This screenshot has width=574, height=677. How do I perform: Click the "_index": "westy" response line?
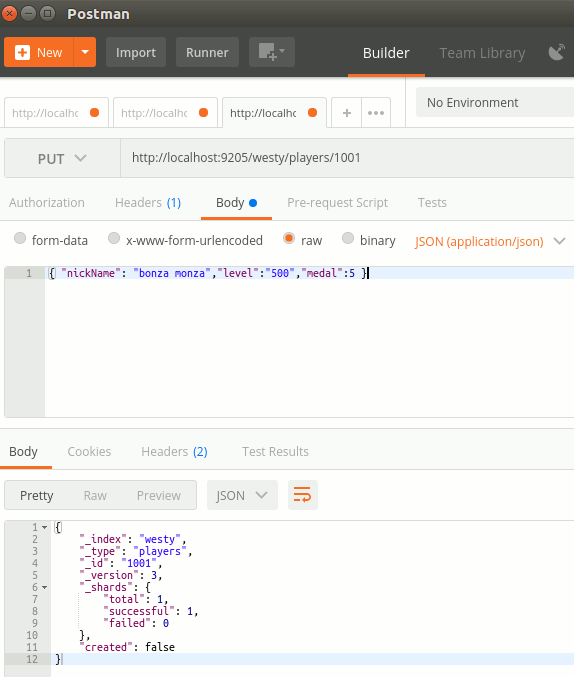click(x=133, y=539)
